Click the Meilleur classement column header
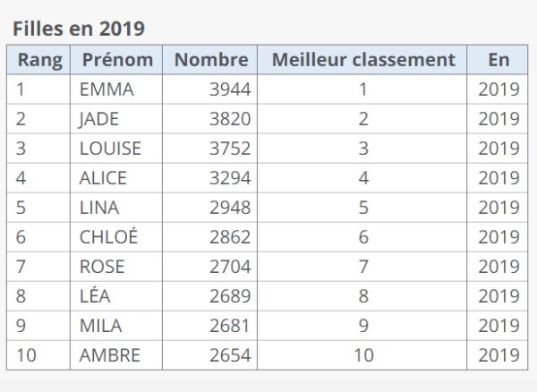This screenshot has width=537, height=392. 362,60
